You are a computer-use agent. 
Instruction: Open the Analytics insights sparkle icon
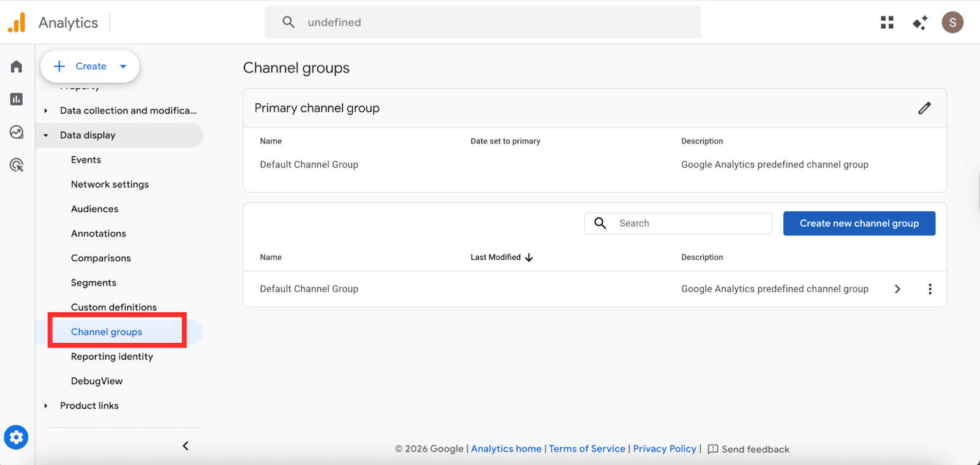[920, 23]
